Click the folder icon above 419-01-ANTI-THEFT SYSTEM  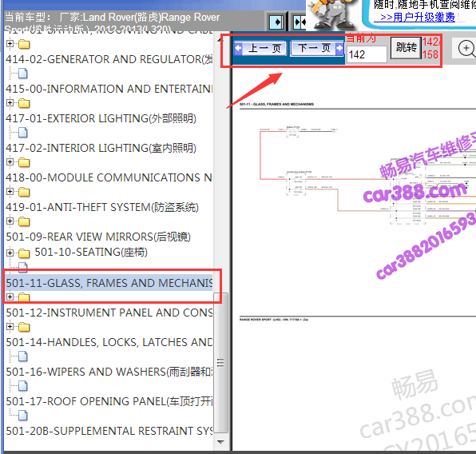pyautogui.click(x=24, y=192)
